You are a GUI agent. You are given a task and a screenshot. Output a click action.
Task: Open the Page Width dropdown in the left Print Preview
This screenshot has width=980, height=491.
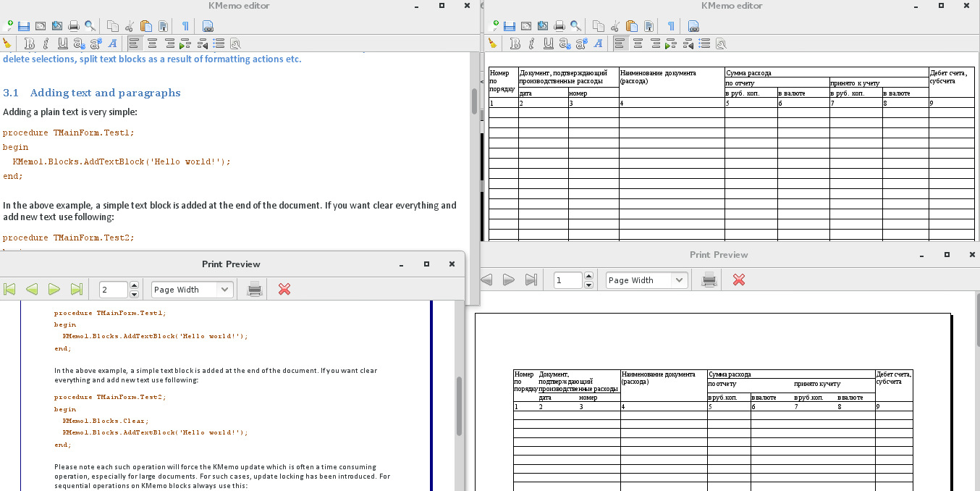click(x=224, y=290)
